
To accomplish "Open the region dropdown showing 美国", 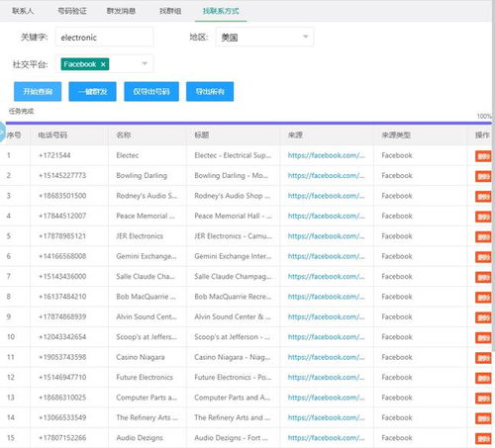I will [x=264, y=37].
